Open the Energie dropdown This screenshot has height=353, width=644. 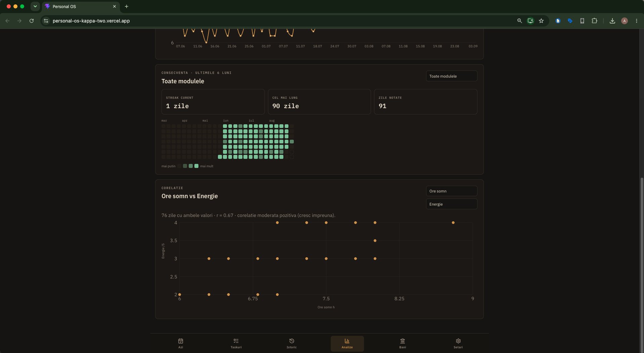click(x=452, y=204)
